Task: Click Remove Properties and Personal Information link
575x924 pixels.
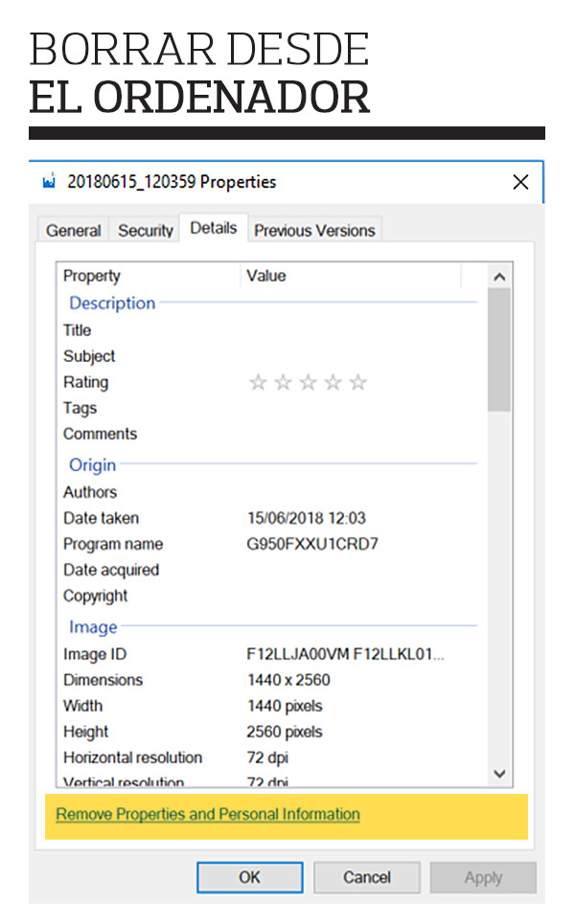Action: pyautogui.click(x=208, y=815)
